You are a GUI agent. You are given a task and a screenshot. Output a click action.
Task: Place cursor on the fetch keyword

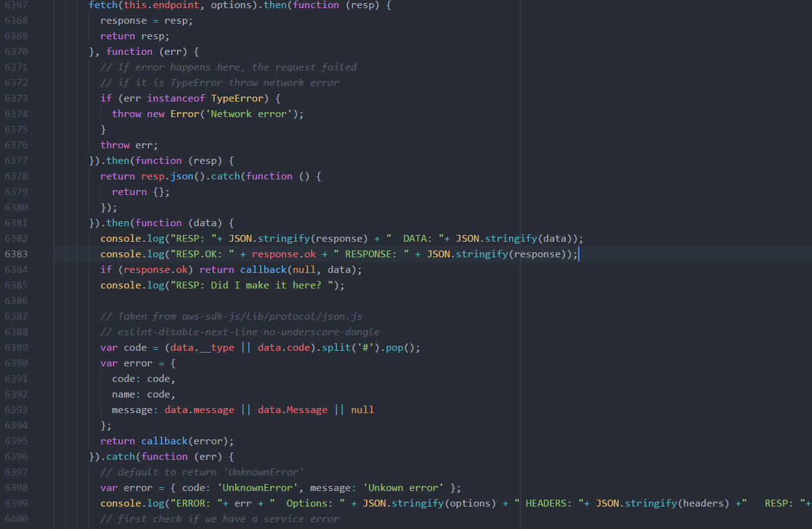(102, 5)
